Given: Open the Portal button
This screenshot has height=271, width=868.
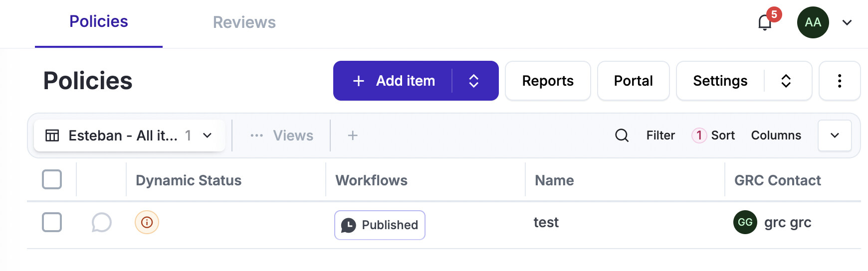Looking at the screenshot, I should point(633,81).
